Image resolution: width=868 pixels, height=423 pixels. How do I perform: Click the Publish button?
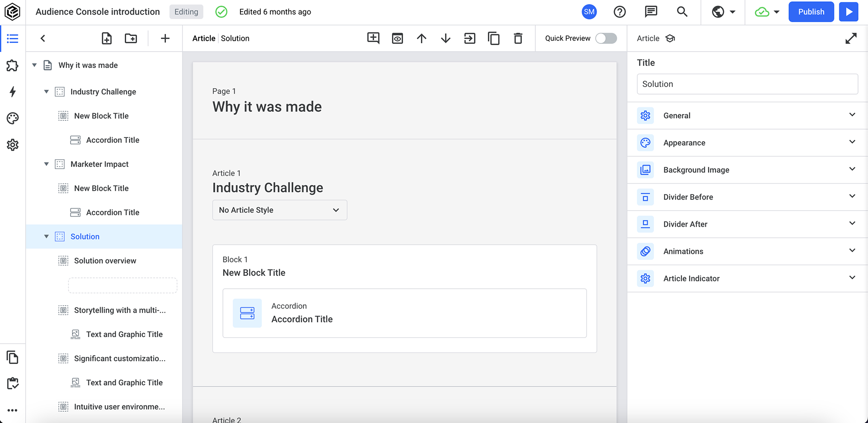pos(811,12)
